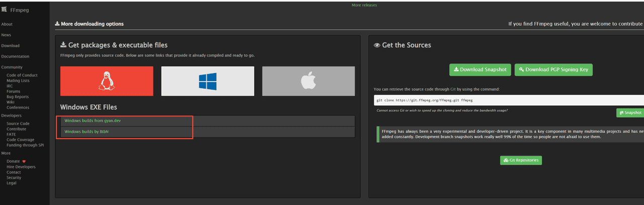Open Windows builds from gyan.dev link
Image resolution: width=644 pixels, height=205 pixels.
93,121
